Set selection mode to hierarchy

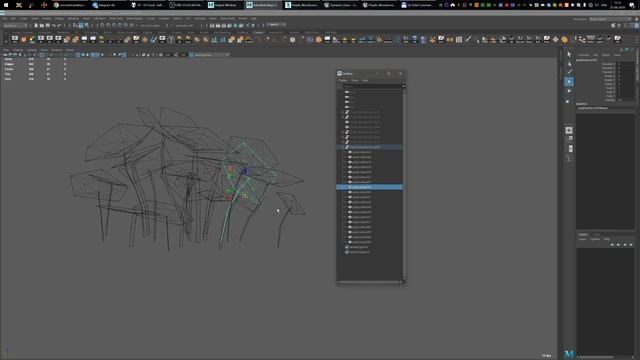point(75,25)
